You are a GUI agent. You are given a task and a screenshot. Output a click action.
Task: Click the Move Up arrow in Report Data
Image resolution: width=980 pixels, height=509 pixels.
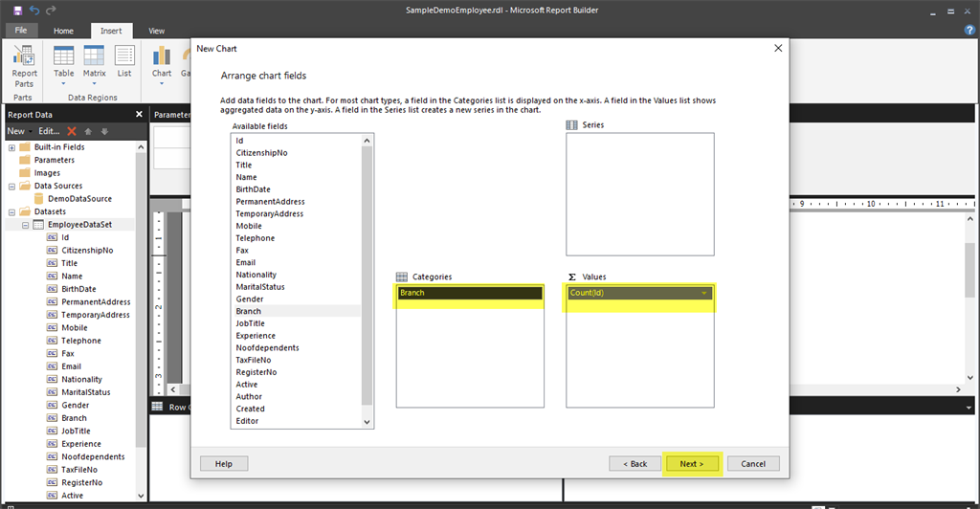(88, 131)
